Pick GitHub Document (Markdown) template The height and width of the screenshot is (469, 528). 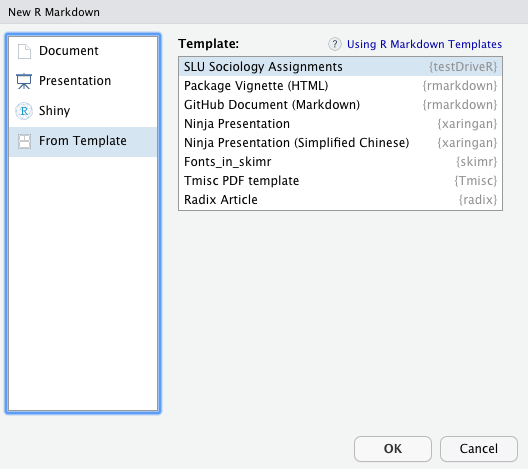(x=340, y=105)
